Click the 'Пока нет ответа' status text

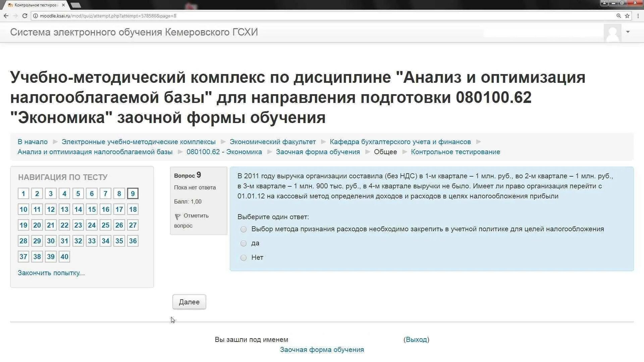pos(195,187)
